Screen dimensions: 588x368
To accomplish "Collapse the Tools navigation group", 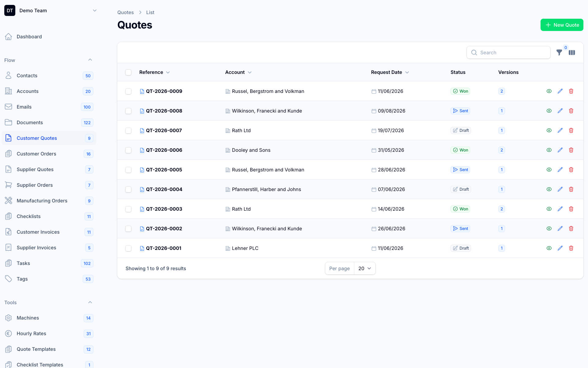I will point(90,302).
